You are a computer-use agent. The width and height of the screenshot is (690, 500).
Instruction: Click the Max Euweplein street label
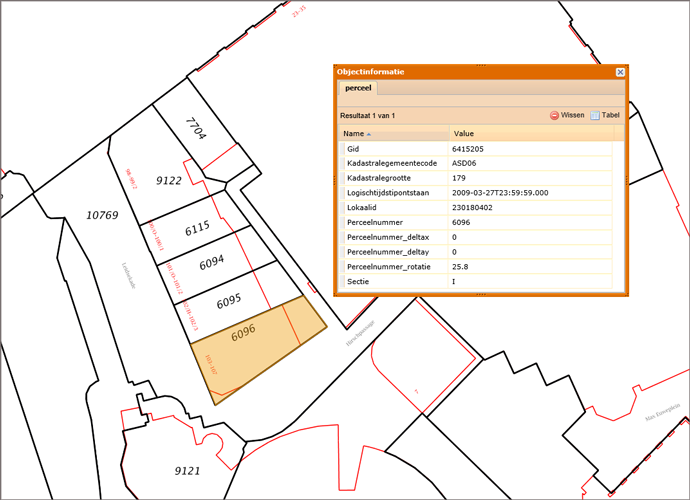point(663,412)
